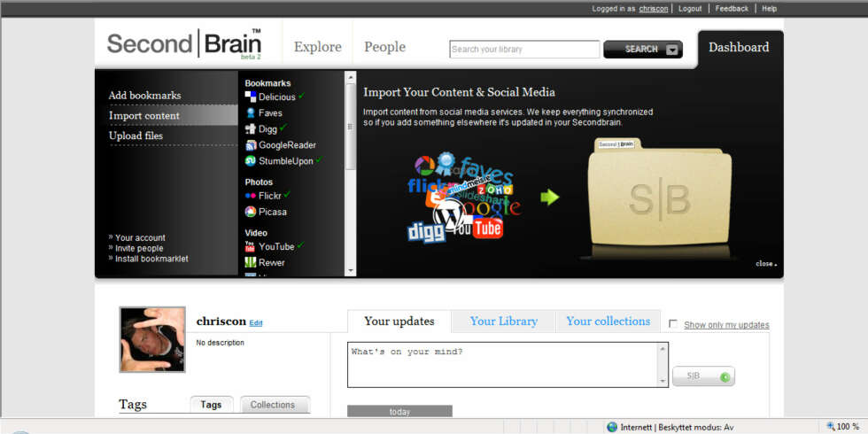Click the chriscon profile photo
This screenshot has height=434, width=868.
(152, 339)
